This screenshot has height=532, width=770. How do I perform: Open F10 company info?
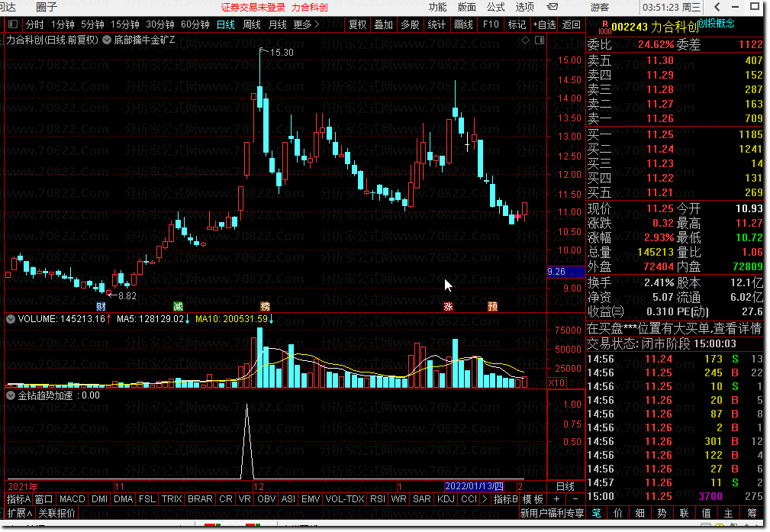(491, 24)
